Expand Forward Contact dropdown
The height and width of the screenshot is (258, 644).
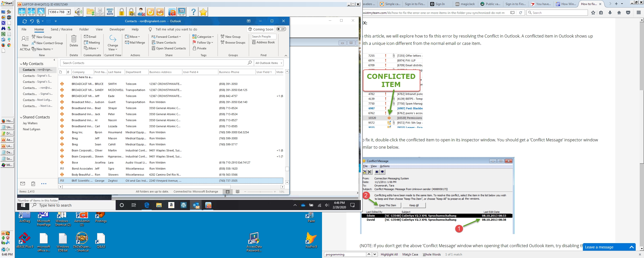click(166, 37)
